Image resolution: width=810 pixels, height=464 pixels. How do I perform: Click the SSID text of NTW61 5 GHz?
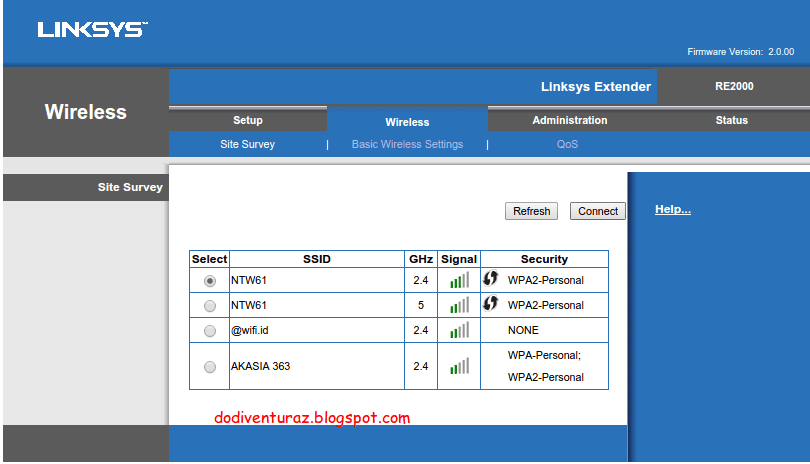[248, 305]
